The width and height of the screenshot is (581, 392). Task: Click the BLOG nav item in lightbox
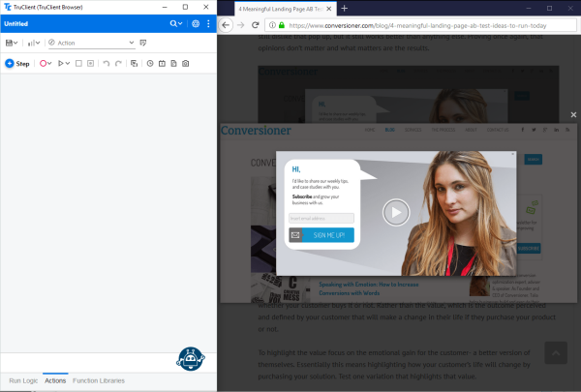point(390,130)
